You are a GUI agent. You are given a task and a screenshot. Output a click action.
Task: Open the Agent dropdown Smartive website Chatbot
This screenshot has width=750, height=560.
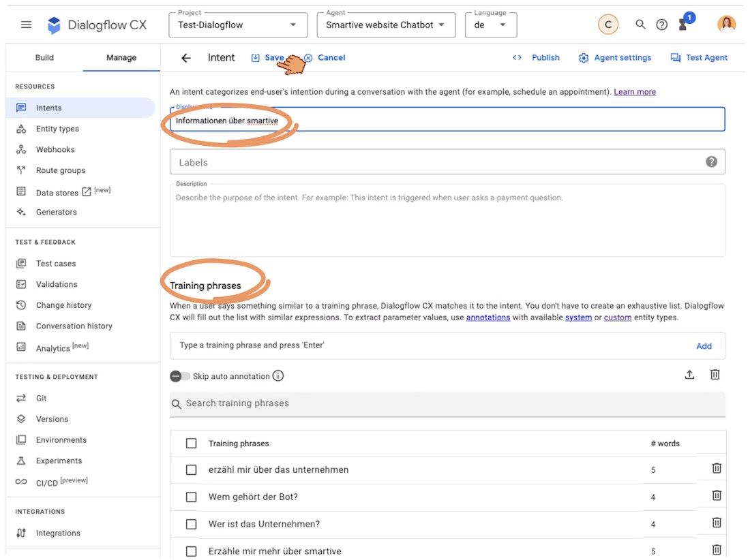pos(386,25)
